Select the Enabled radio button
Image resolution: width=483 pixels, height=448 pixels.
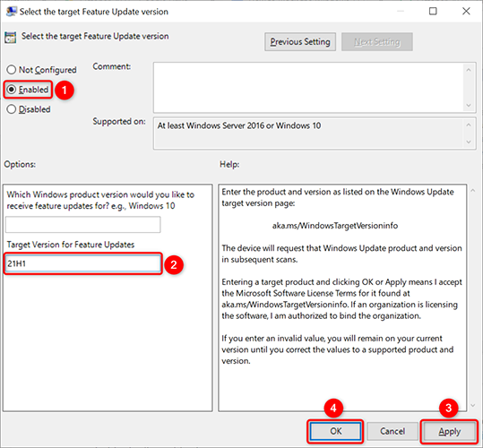12,90
